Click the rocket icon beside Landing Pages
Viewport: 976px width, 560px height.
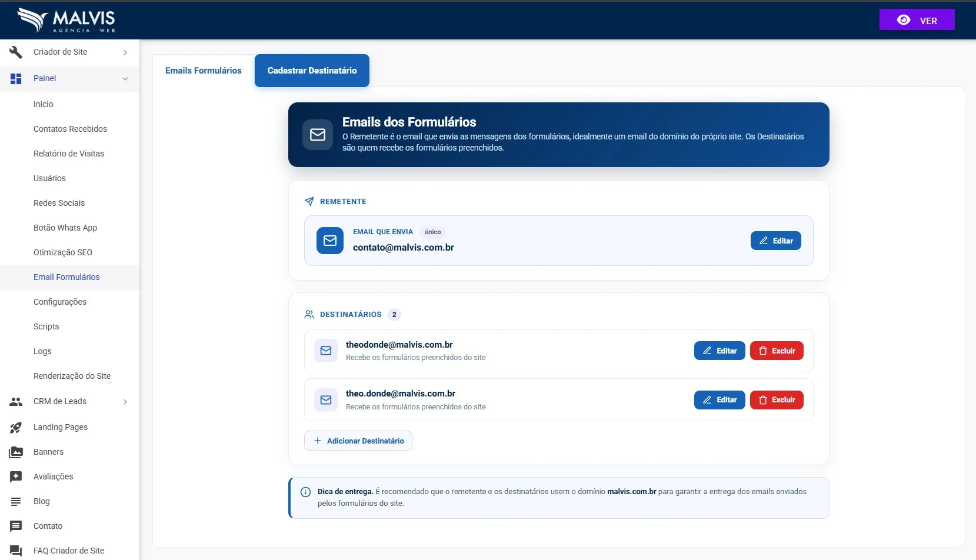(x=16, y=427)
